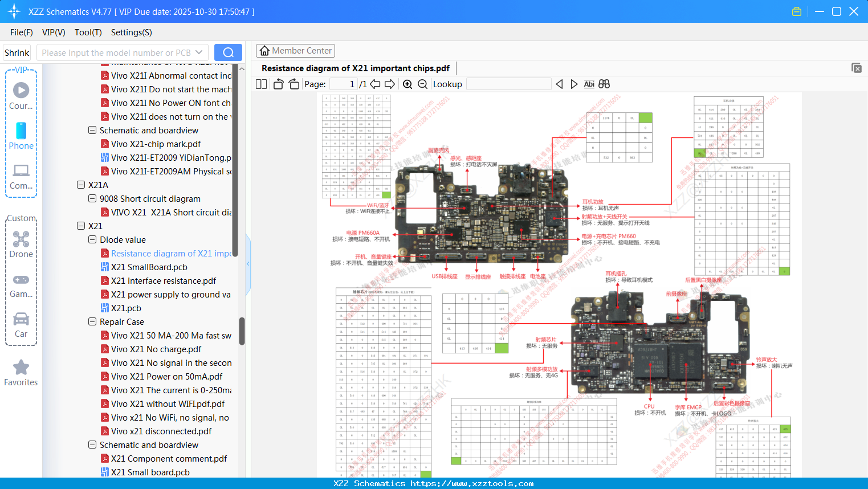Select the rotate page left icon

278,84
